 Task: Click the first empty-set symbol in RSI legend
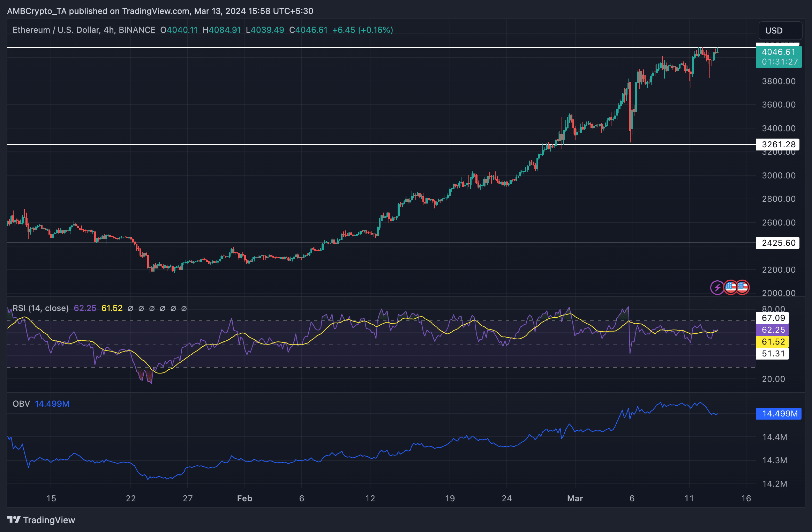point(130,308)
